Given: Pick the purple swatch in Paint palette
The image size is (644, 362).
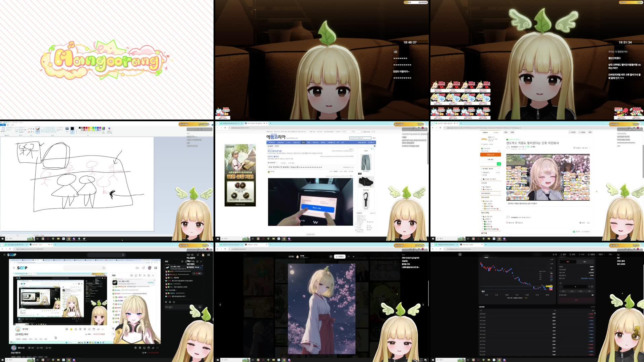Looking at the screenshot, I should 100,128.
